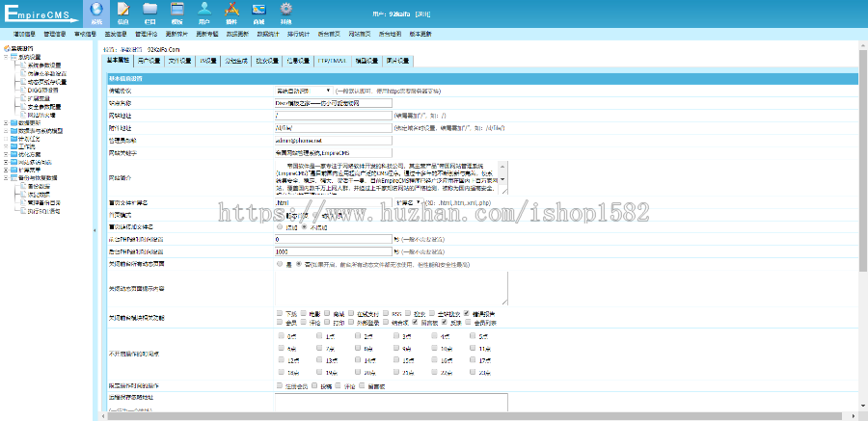Viewport: 868px width, 421px height.
Task: Tick the 注册会员 restricted-operation checkbox
Action: click(280, 385)
